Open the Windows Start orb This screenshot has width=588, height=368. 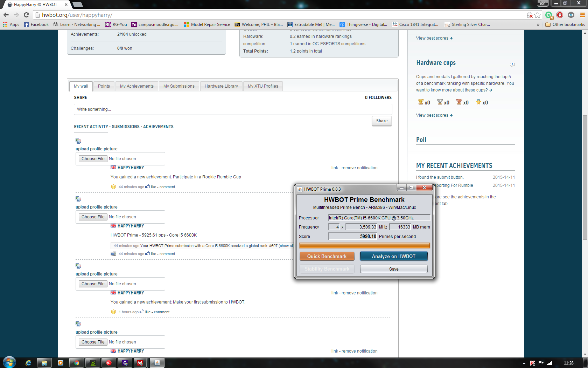click(9, 363)
